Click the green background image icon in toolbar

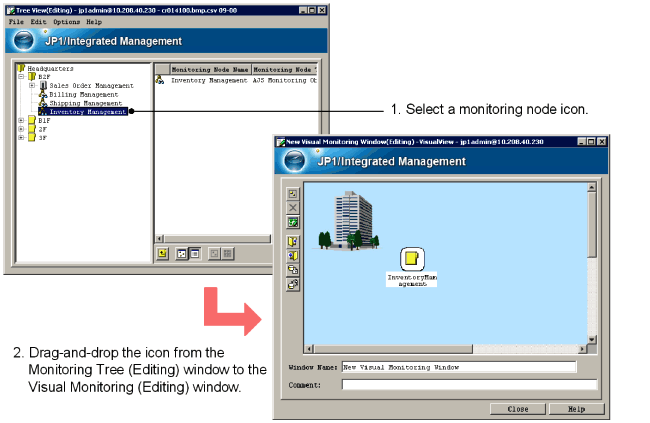293,222
